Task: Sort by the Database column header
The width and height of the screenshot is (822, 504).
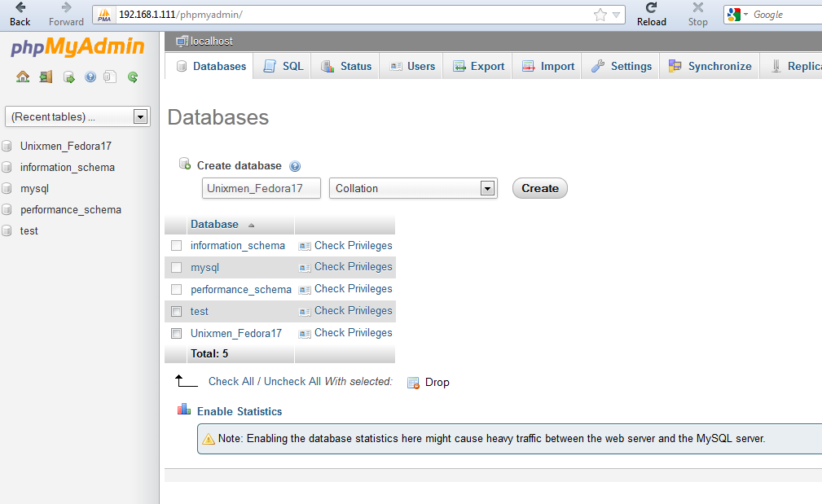Action: click(214, 224)
